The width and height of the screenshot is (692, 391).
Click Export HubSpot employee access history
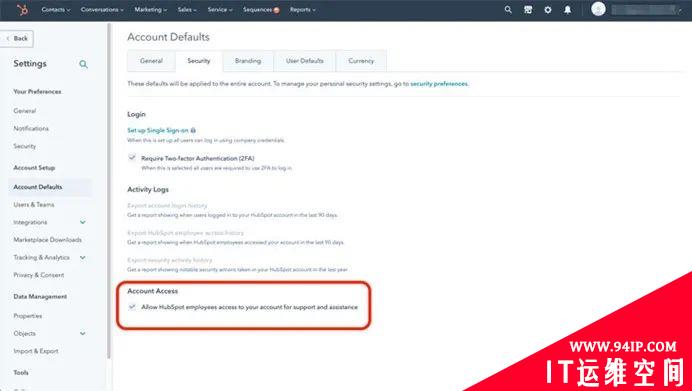185,233
